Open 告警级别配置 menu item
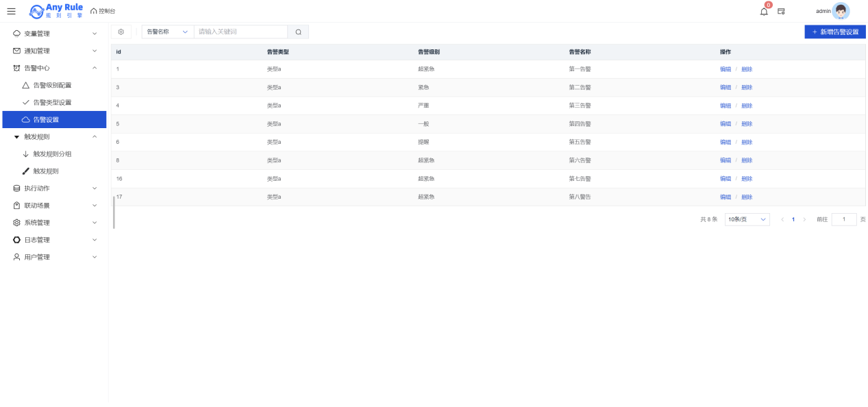The height and width of the screenshot is (407, 868). click(x=54, y=85)
